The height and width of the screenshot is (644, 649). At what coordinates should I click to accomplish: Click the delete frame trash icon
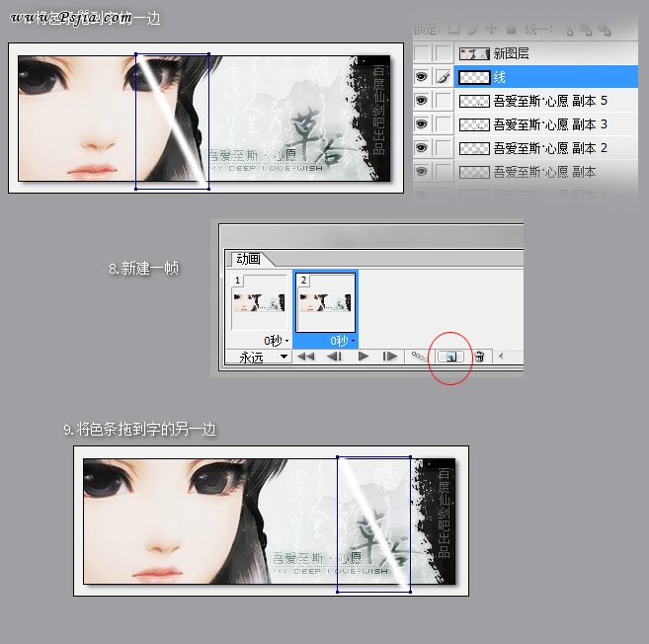479,356
